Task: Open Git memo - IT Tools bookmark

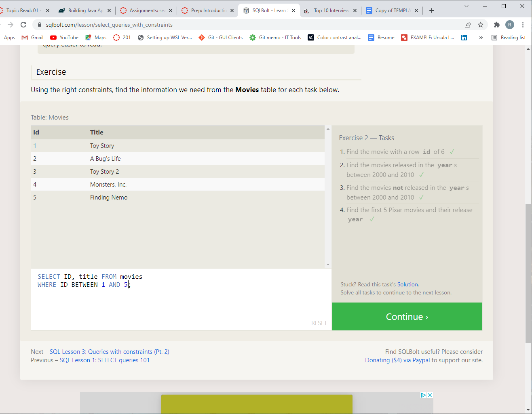Action: (275, 38)
